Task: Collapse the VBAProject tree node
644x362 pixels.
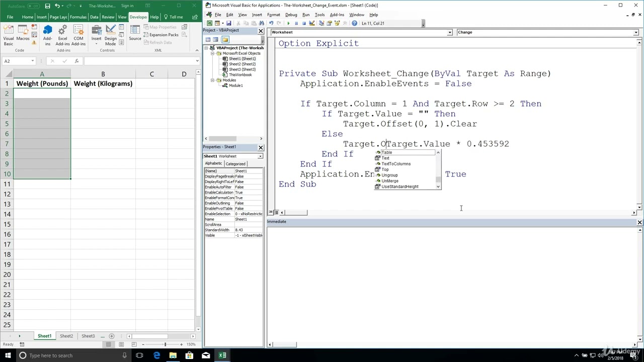Action: tap(206, 48)
